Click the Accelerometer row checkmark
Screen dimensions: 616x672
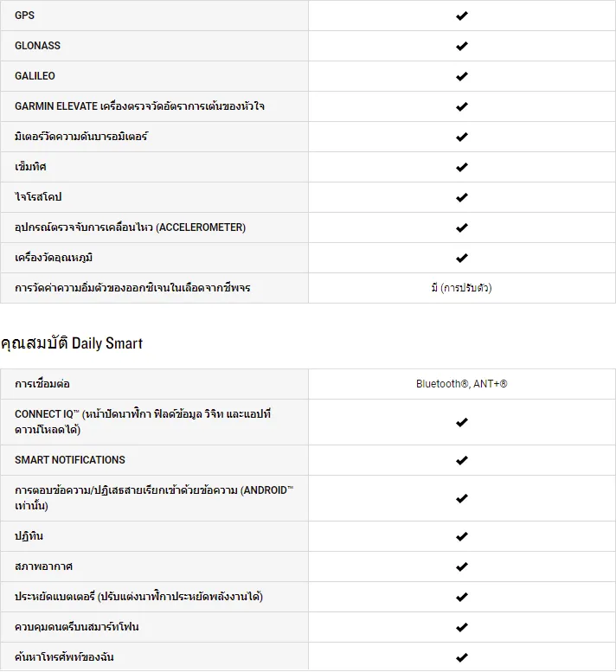pos(461,227)
